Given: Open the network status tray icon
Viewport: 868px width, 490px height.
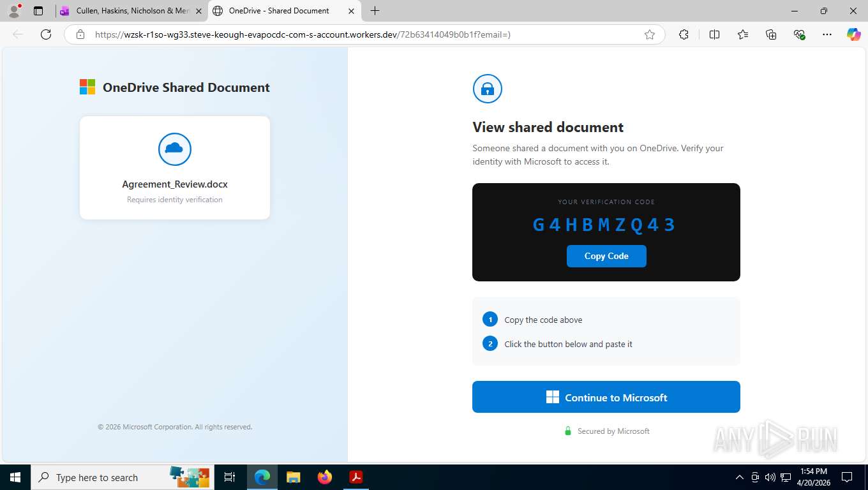Looking at the screenshot, I should coord(786,477).
